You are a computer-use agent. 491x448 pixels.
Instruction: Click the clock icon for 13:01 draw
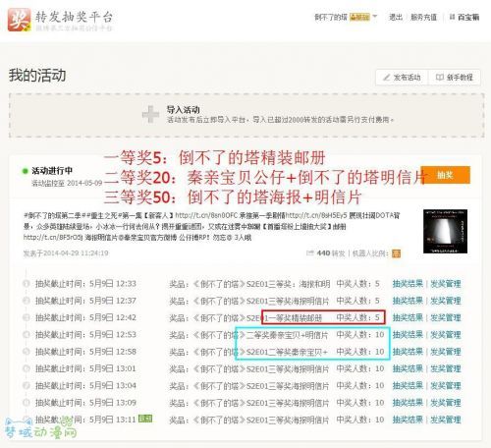click(x=27, y=368)
